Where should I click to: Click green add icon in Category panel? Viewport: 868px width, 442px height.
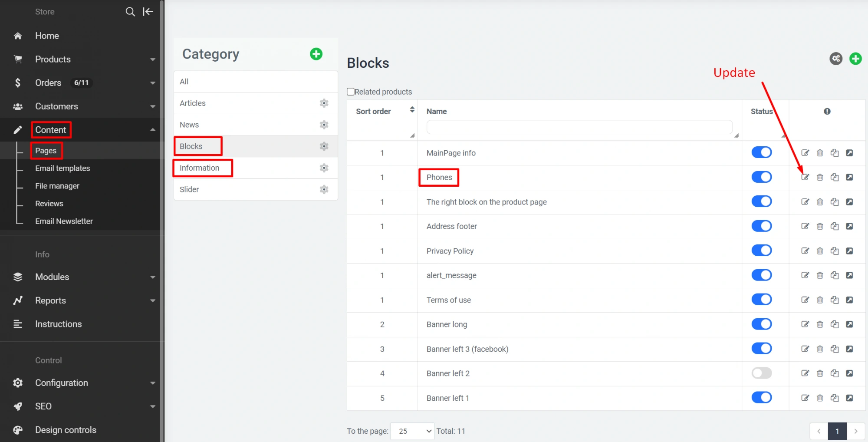point(316,54)
